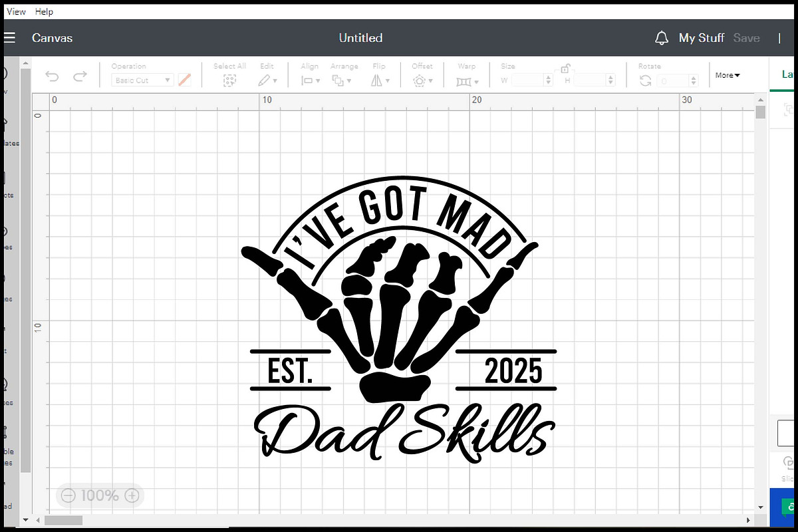
Task: Click the Untitled project title
Action: 360,38
